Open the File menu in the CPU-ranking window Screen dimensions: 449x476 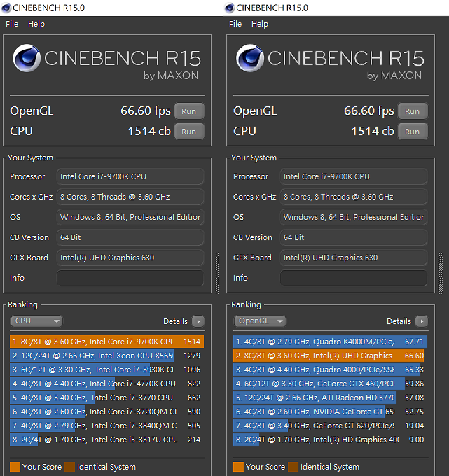click(x=12, y=24)
